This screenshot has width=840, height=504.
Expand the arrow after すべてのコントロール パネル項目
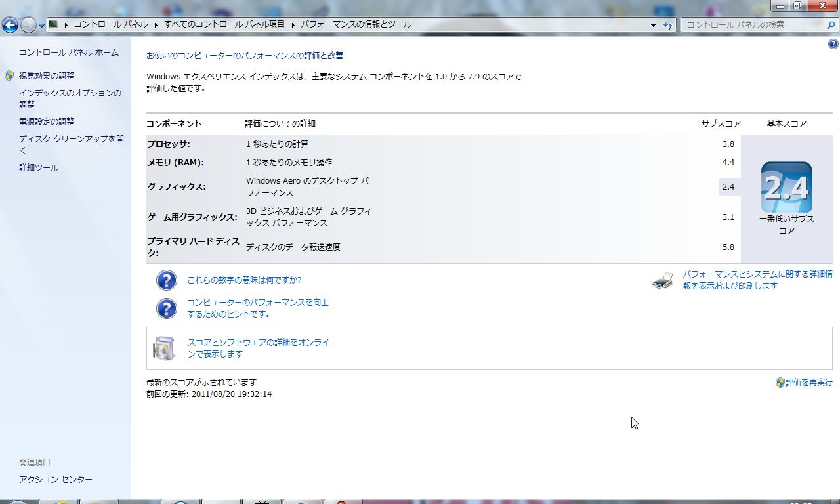pyautogui.click(x=293, y=24)
